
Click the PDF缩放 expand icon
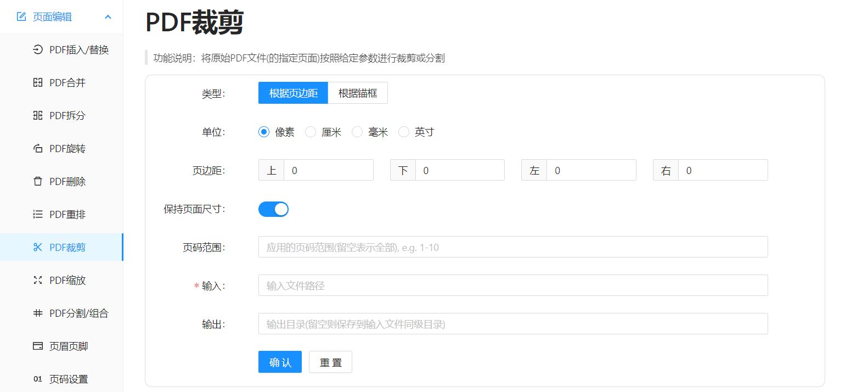tap(38, 280)
